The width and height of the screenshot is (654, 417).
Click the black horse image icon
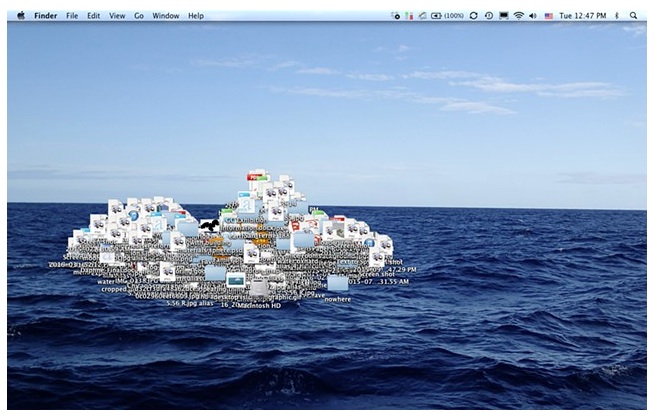click(x=209, y=226)
